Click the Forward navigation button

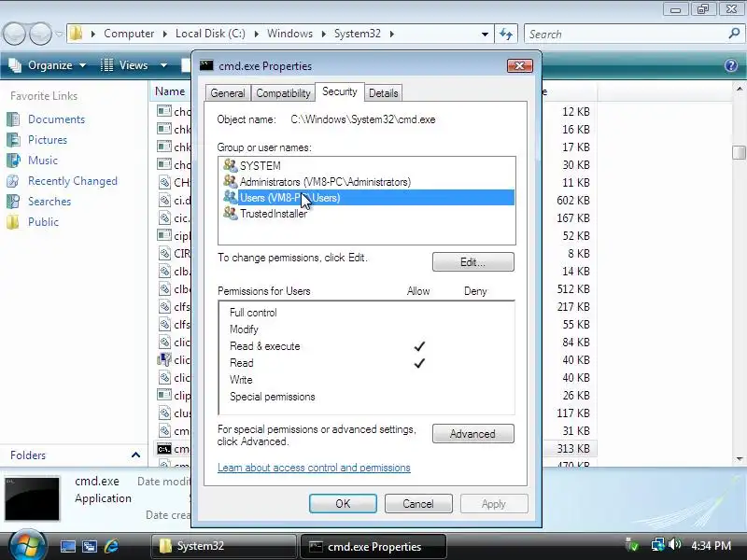40,34
